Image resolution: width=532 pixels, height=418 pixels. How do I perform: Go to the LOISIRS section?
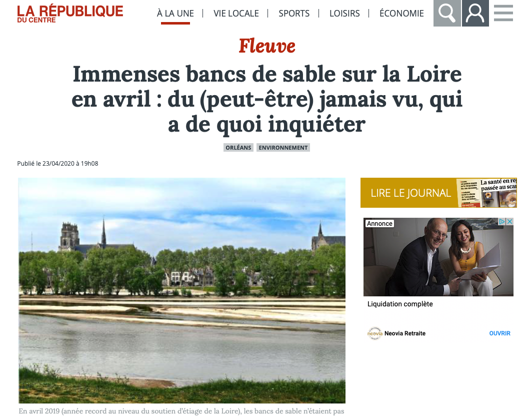click(x=344, y=14)
